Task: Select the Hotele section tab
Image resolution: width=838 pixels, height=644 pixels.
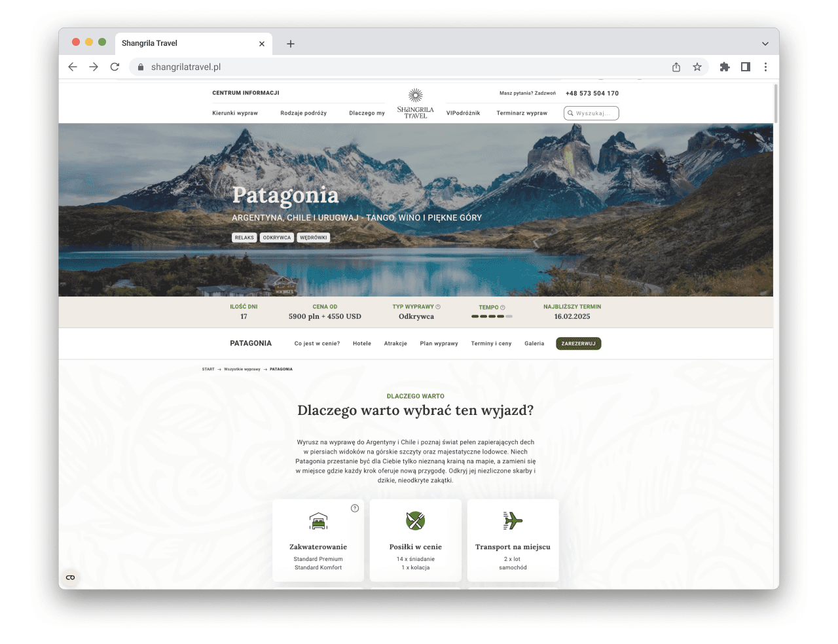Action: (x=362, y=344)
